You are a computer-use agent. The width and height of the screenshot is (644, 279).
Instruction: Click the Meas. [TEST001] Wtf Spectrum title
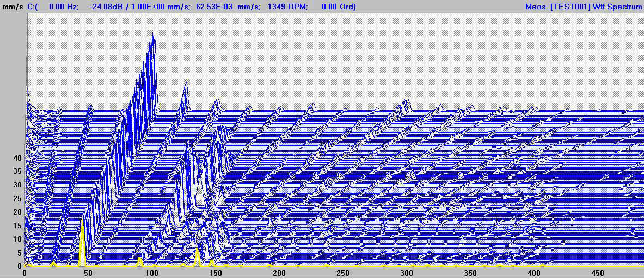point(583,7)
